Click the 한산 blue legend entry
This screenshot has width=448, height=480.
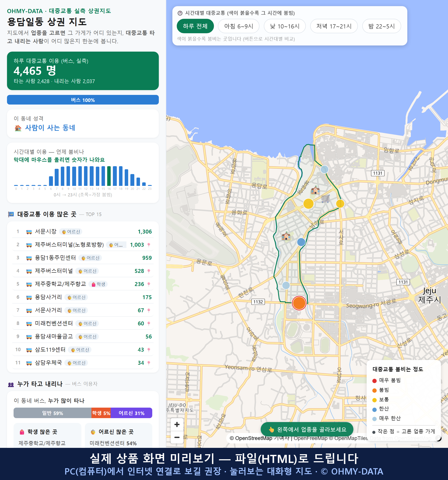pyautogui.click(x=381, y=409)
